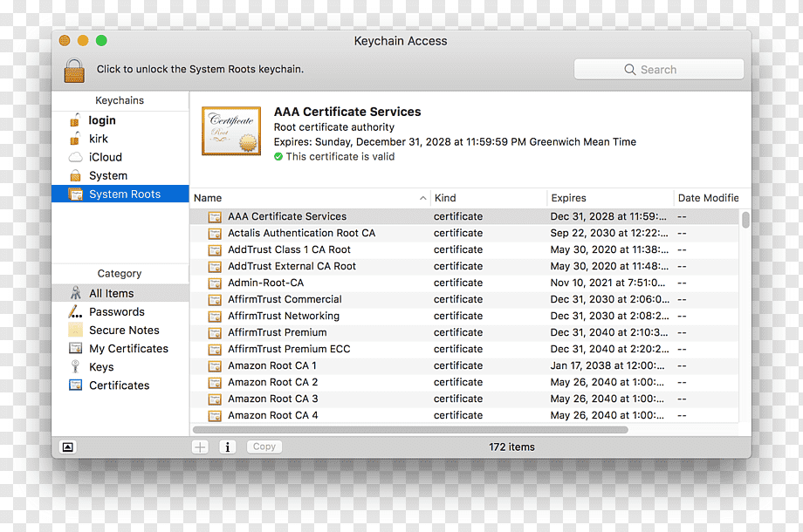Click the kirk keychain padlock icon
This screenshot has width=803, height=532.
pos(75,139)
